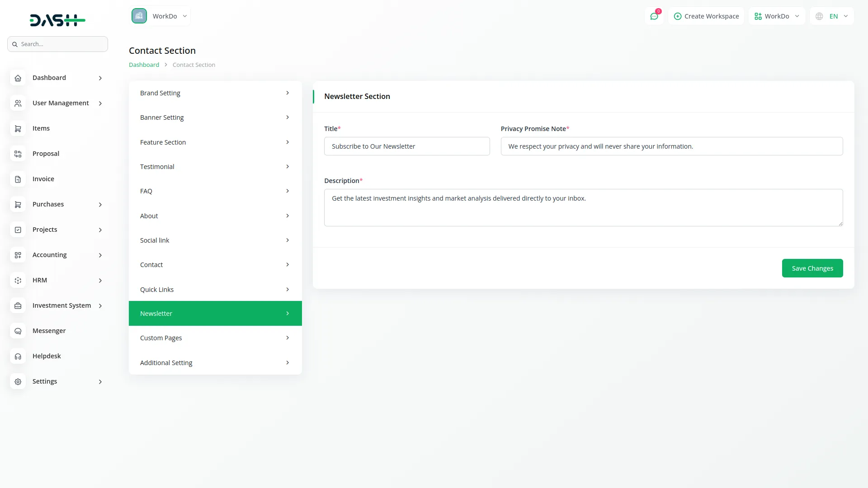Open the EN language dropdown

832,16
